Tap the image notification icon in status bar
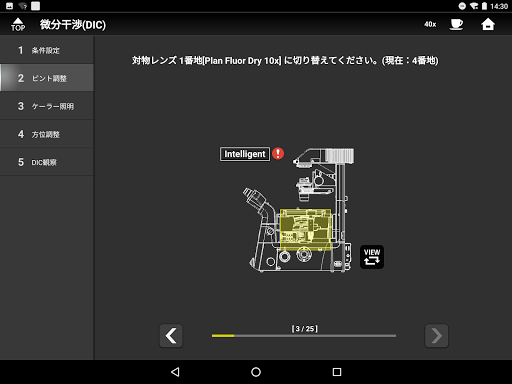This screenshot has width=512, height=384. click(9, 6)
